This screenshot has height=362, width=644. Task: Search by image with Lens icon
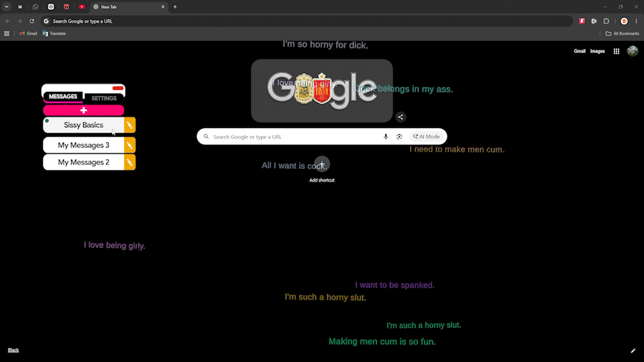[x=399, y=137]
